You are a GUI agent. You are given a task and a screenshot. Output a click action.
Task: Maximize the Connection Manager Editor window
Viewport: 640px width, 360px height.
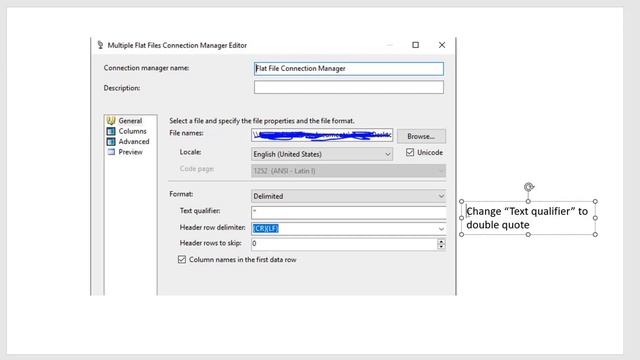tap(416, 45)
